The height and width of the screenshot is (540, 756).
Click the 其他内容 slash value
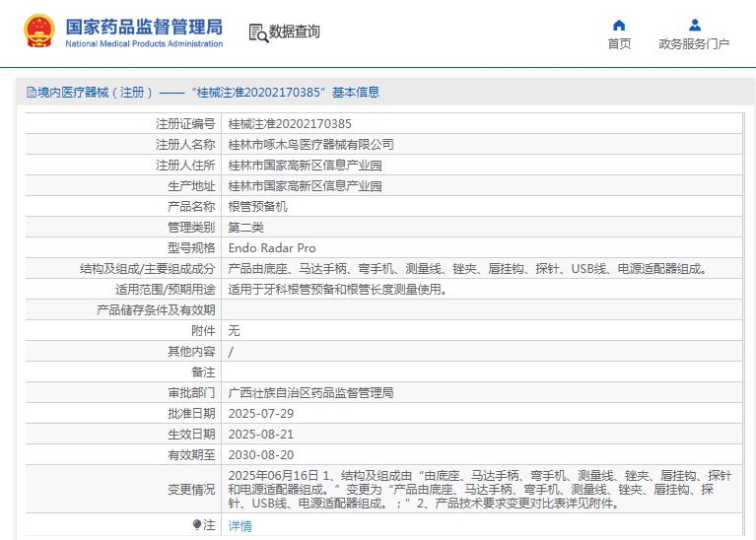click(x=231, y=352)
